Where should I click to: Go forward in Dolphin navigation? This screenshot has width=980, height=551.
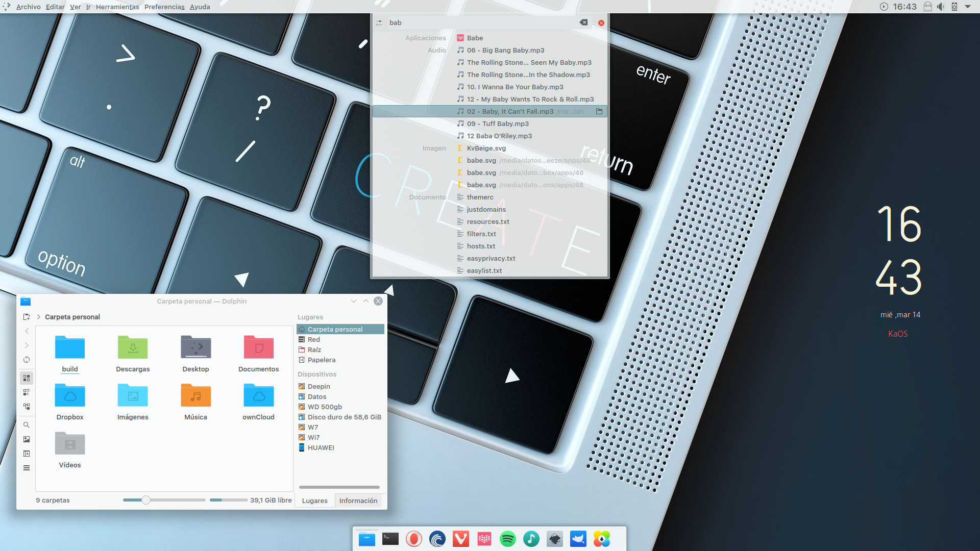[x=27, y=345]
